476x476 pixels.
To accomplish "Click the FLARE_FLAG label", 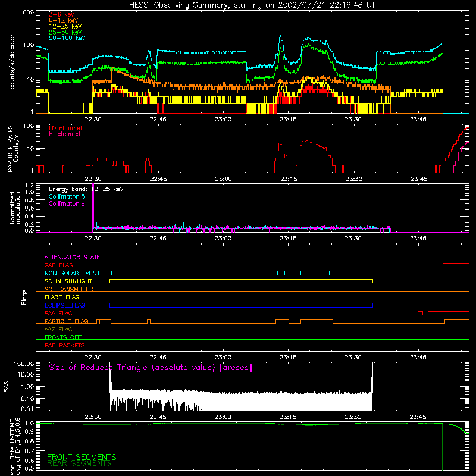I will (x=62, y=297).
